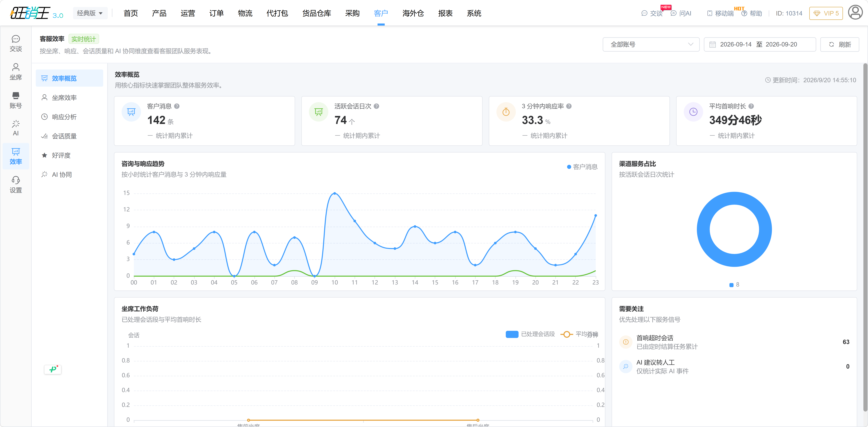868x427 pixels.
Task: Open the 帮助 help link in top bar
Action: [752, 13]
